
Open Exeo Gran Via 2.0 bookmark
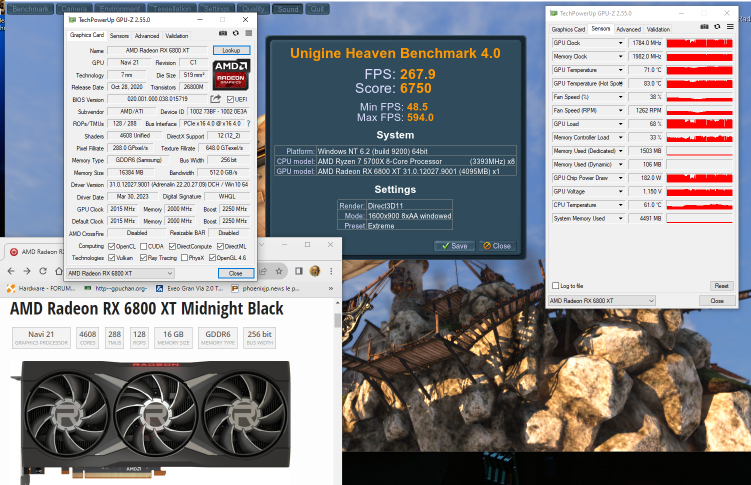point(190,289)
